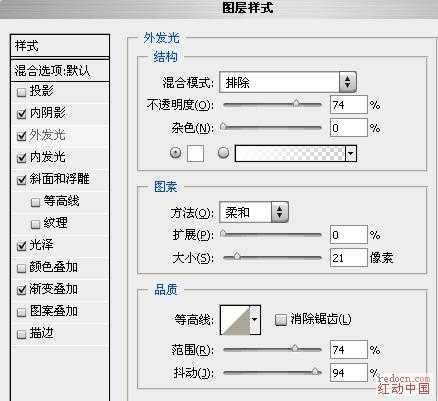Enable the 描边 stroke checkbox
This screenshot has width=438, height=401.
click(21, 334)
